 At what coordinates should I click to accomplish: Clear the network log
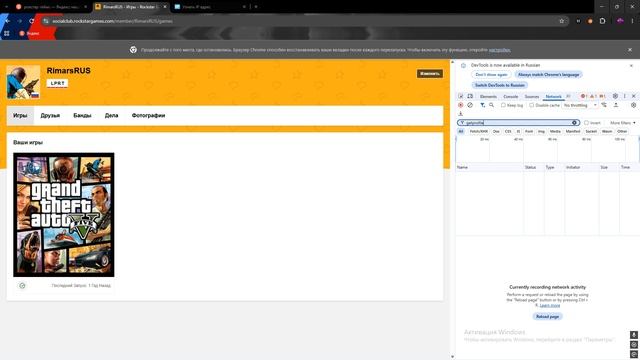coord(470,105)
